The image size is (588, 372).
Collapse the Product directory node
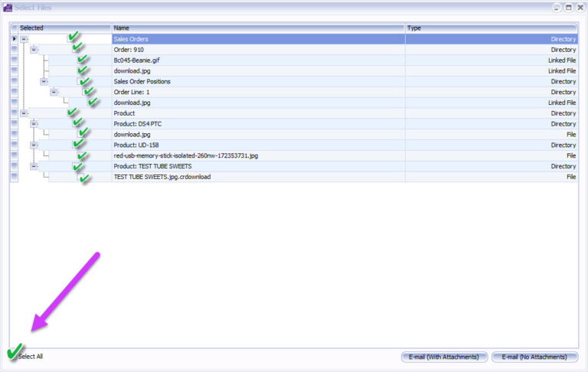tap(24, 113)
